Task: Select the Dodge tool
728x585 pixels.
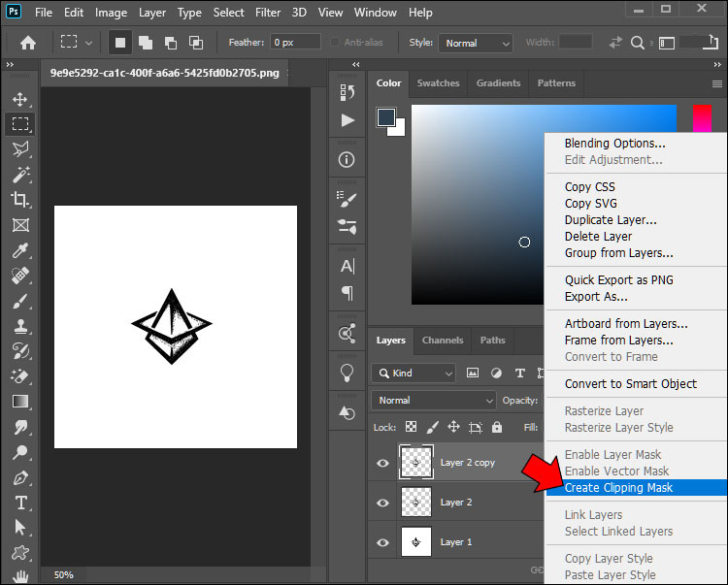Action: click(x=20, y=452)
